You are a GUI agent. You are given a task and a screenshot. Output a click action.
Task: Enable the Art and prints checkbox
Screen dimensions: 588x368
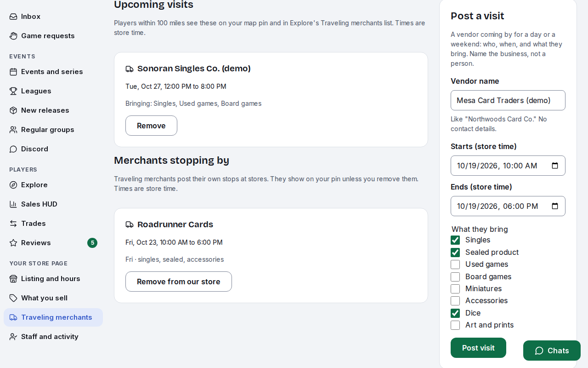pyautogui.click(x=455, y=325)
